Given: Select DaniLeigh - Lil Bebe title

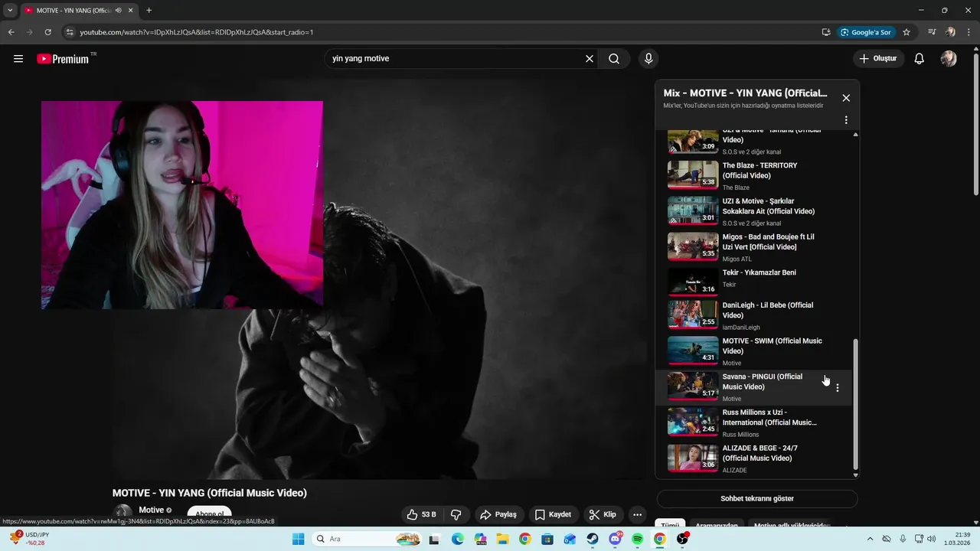Looking at the screenshot, I should [x=768, y=310].
